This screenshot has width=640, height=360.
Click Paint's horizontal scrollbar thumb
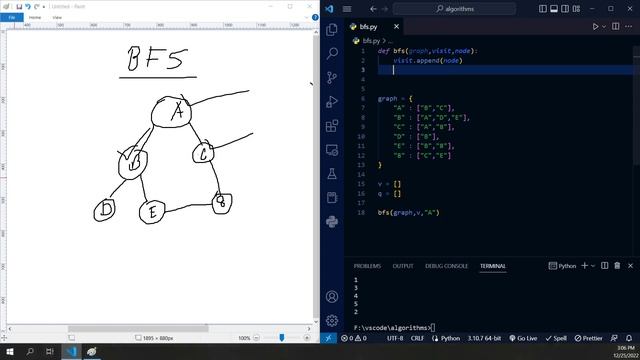(x=138, y=329)
